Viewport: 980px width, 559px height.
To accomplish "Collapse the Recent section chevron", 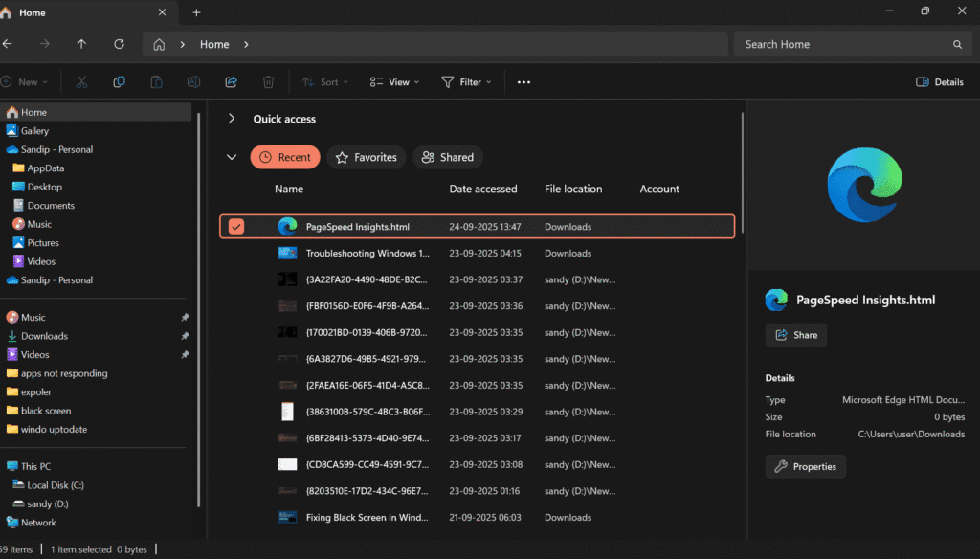I will 231,156.
